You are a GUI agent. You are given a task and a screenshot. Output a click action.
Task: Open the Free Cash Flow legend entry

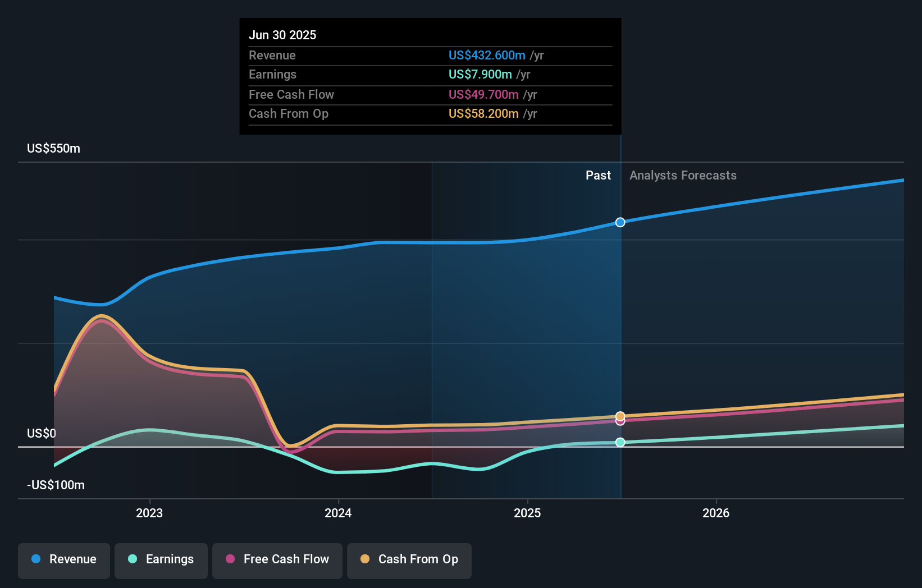277,559
